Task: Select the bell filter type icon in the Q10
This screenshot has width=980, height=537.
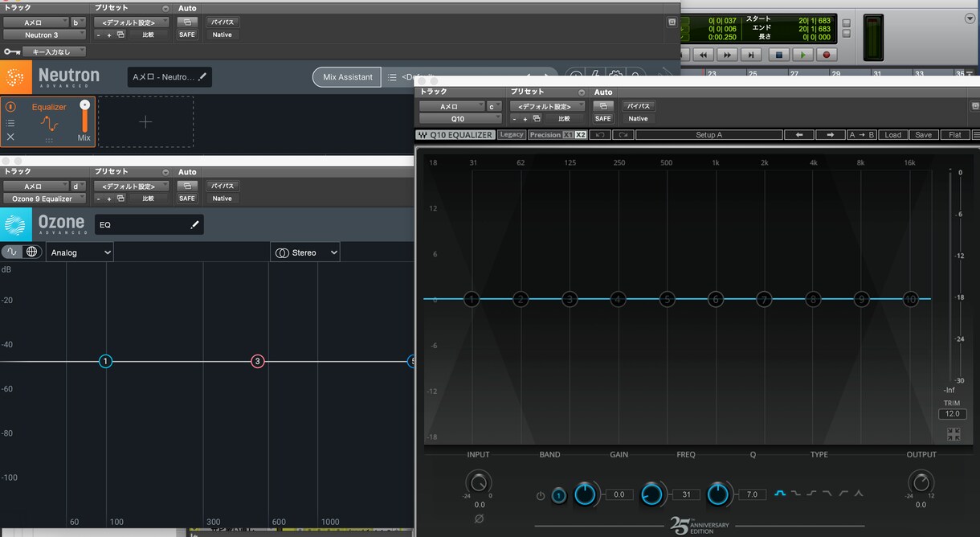Action: 780,494
